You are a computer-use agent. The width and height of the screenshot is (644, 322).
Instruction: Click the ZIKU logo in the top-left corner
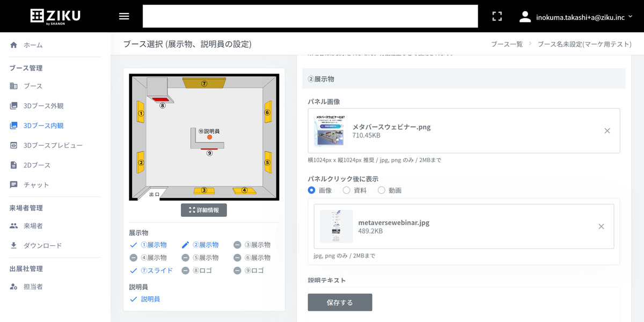click(54, 16)
